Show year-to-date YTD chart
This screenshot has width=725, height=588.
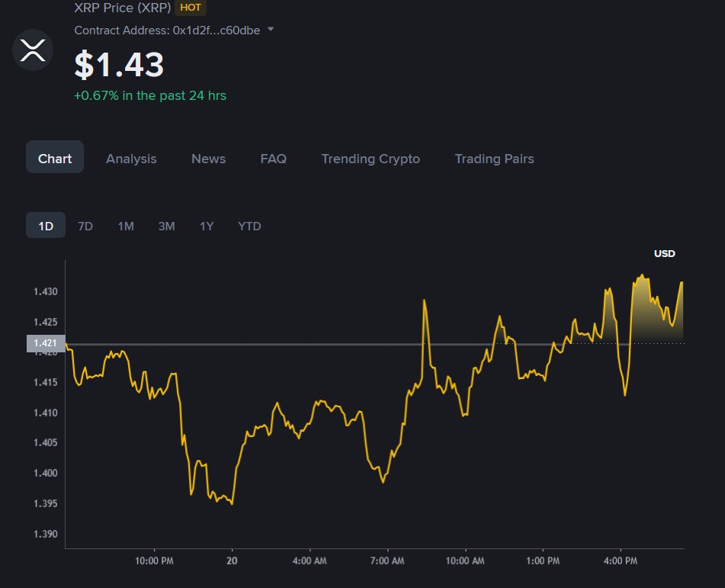249,226
